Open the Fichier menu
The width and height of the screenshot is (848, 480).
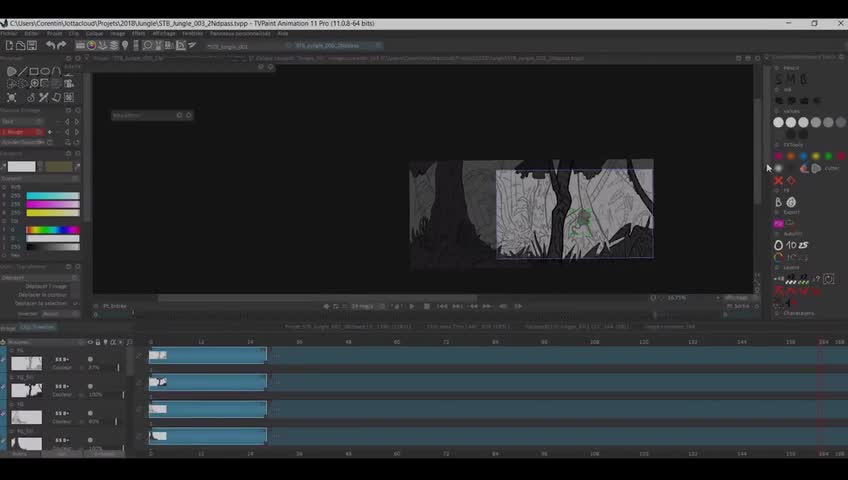9,34
